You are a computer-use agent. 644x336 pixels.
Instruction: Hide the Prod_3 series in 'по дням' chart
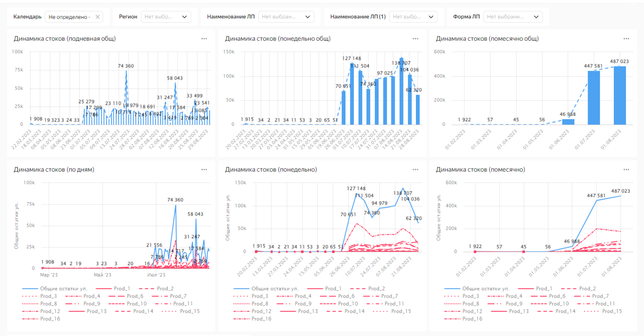point(40,296)
